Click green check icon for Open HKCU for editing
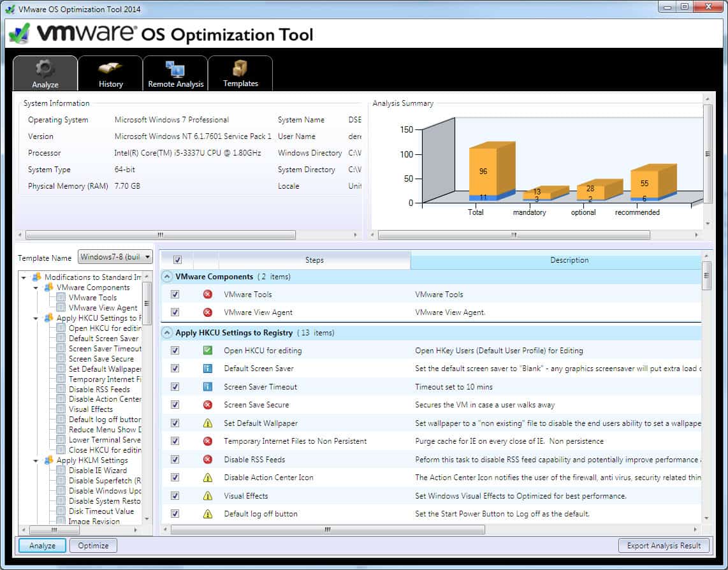The image size is (728, 570). 208,350
